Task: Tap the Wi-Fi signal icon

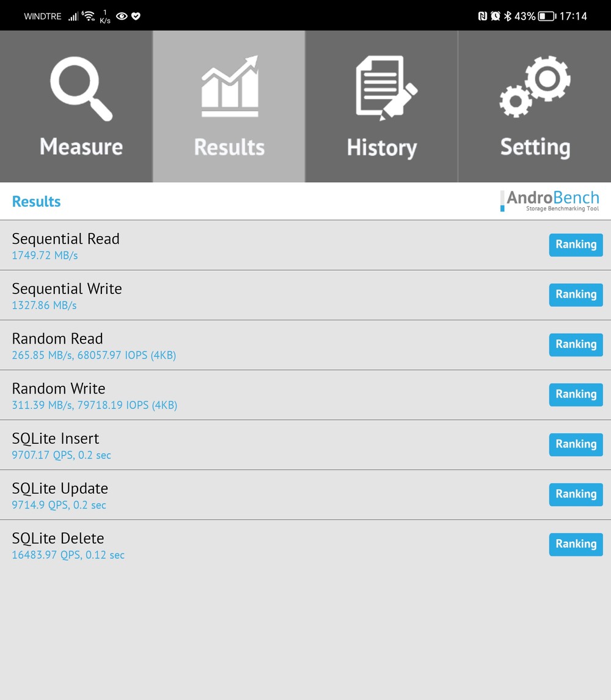Action: tap(89, 16)
